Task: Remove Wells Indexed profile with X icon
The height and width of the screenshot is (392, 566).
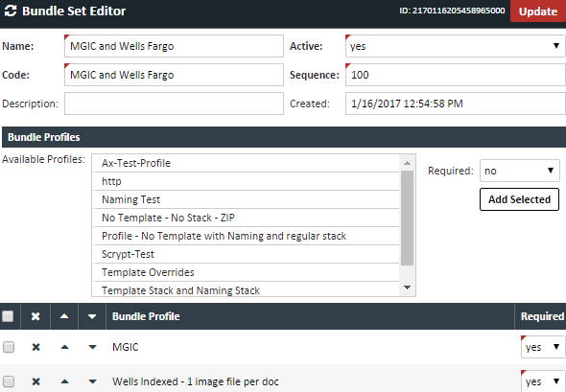Action: [x=35, y=381]
